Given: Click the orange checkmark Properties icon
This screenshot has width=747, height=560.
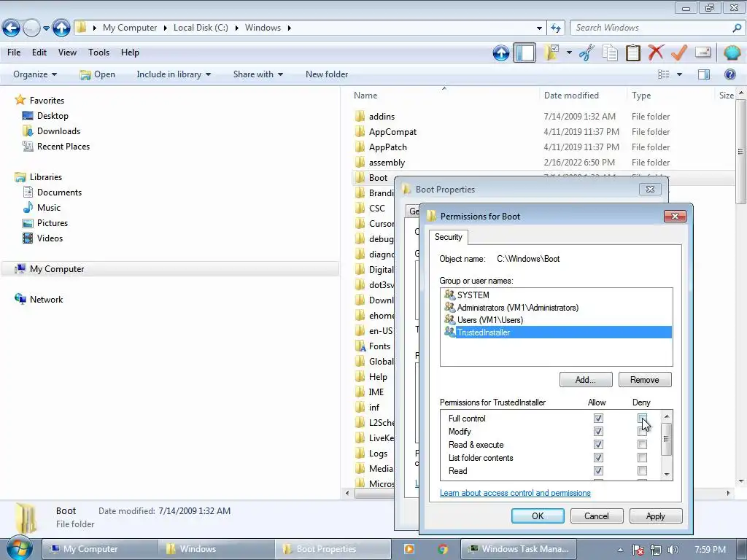Looking at the screenshot, I should [679, 52].
